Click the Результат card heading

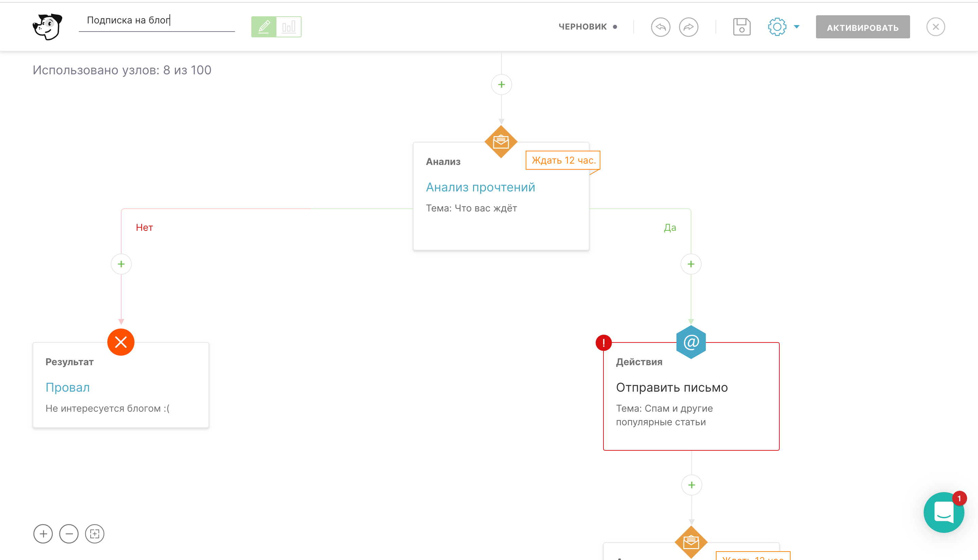coord(70,362)
